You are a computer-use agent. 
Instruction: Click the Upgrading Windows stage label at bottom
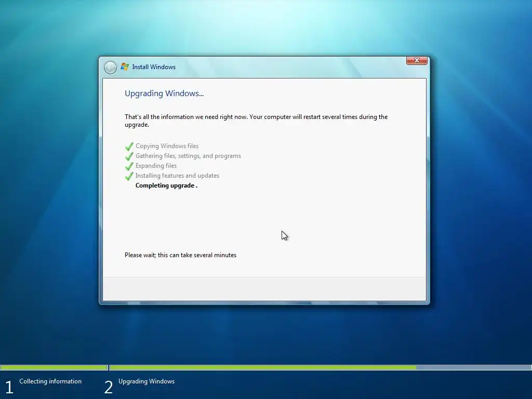147,381
